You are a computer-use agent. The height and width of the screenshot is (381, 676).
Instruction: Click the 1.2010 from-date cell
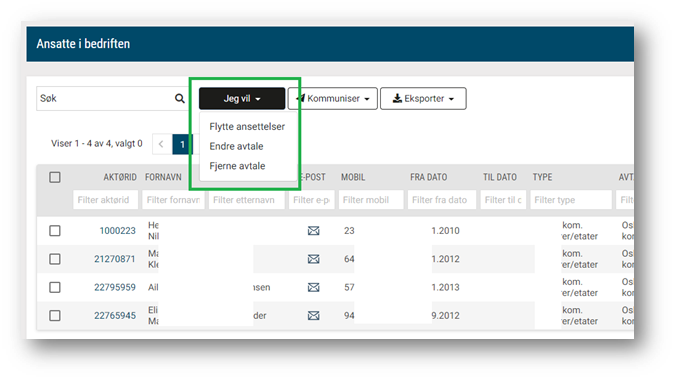coord(445,231)
